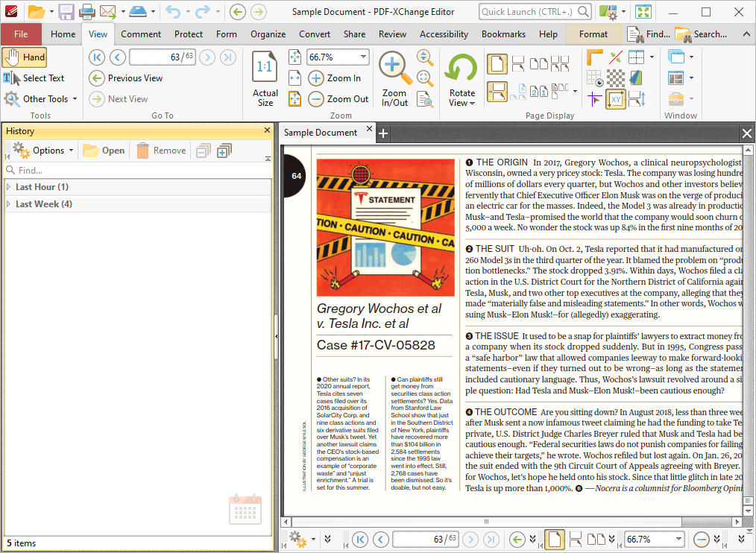
Task: Select the Dynamic Zoom tool
Action: tap(424, 57)
